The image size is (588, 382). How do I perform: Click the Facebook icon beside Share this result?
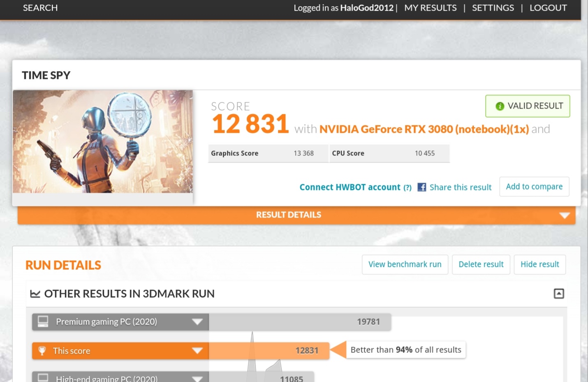421,187
